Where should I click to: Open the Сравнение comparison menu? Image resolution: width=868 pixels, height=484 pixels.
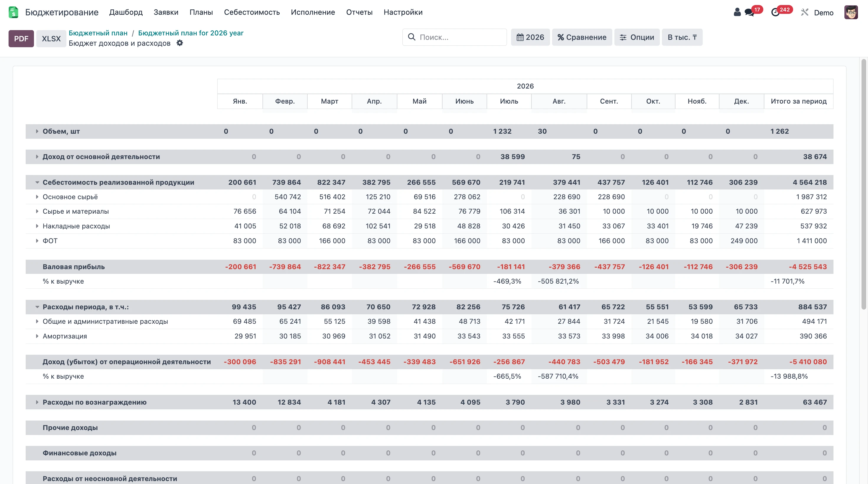pos(582,37)
